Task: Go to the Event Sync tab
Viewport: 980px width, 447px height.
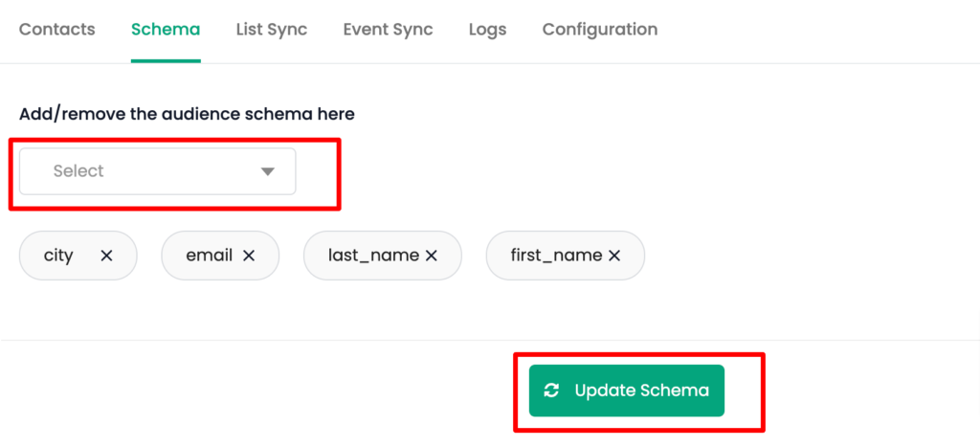Action: pyautogui.click(x=389, y=30)
